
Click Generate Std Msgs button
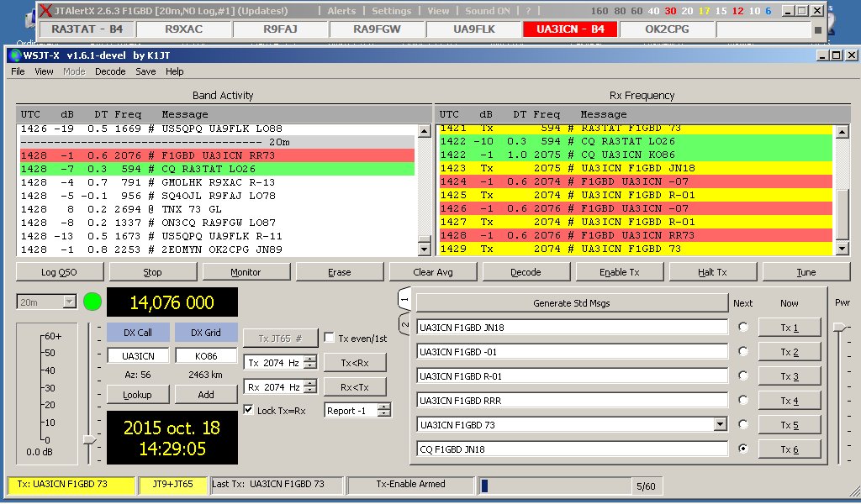click(x=572, y=303)
